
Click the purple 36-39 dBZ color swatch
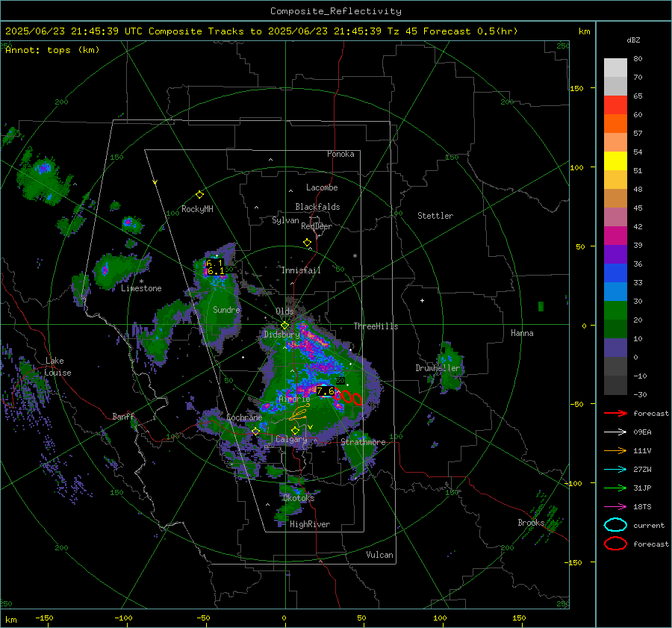tap(615, 255)
